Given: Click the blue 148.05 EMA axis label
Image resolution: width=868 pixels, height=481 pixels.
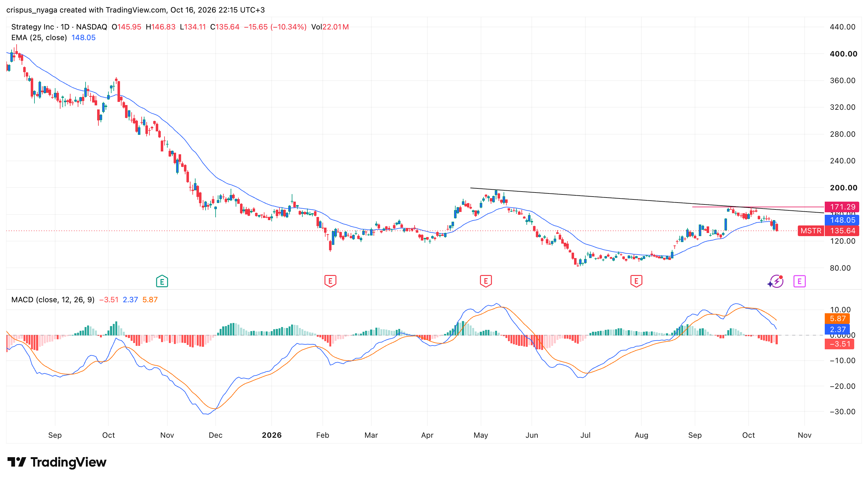Looking at the screenshot, I should pyautogui.click(x=842, y=220).
